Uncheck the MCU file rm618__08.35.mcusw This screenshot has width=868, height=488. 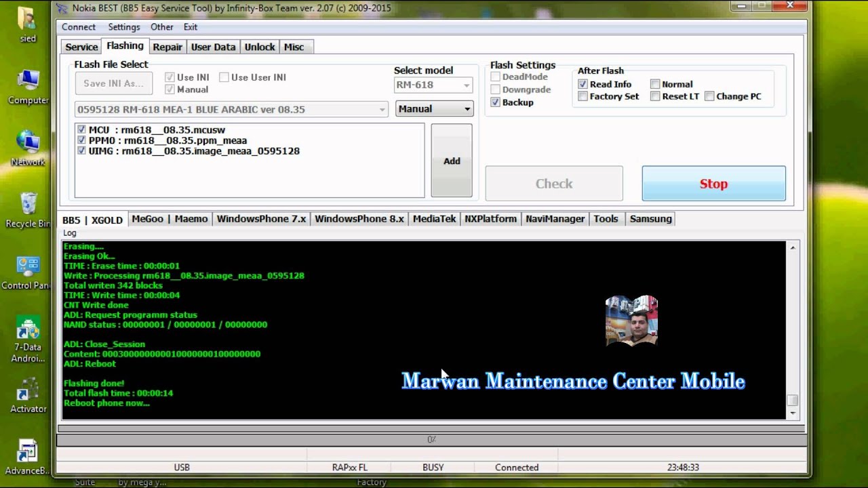(x=82, y=129)
